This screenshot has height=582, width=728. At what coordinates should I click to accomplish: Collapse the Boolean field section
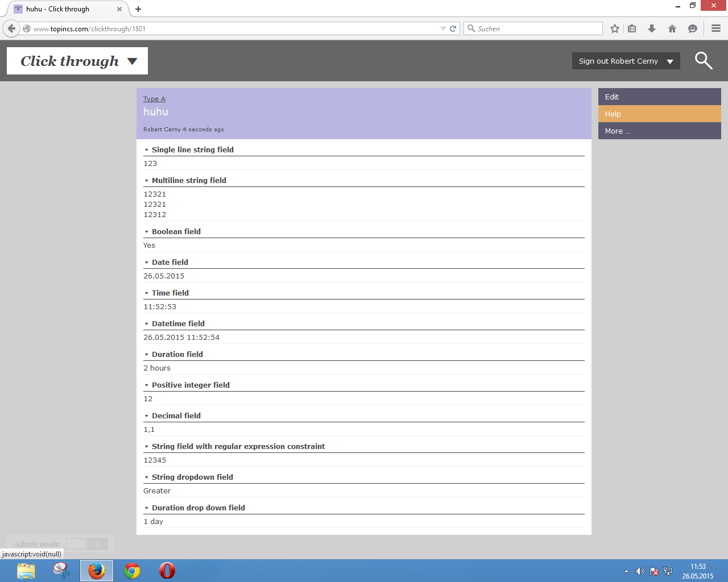pyautogui.click(x=147, y=232)
